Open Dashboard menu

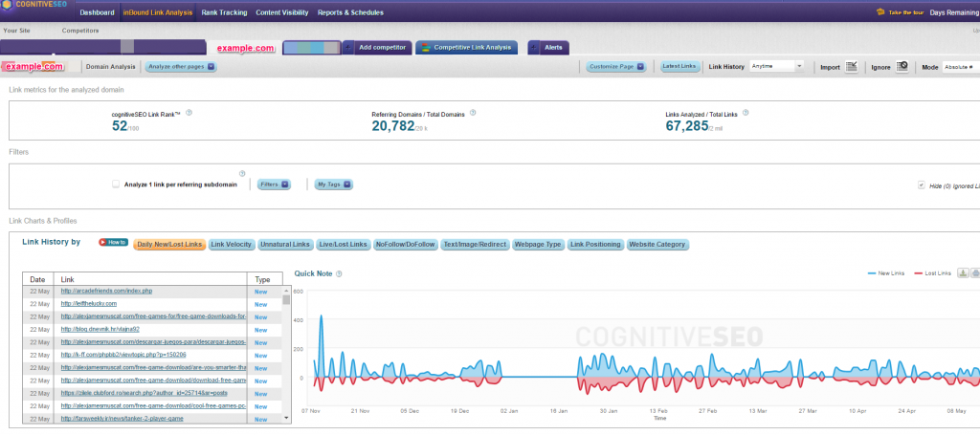coord(97,12)
